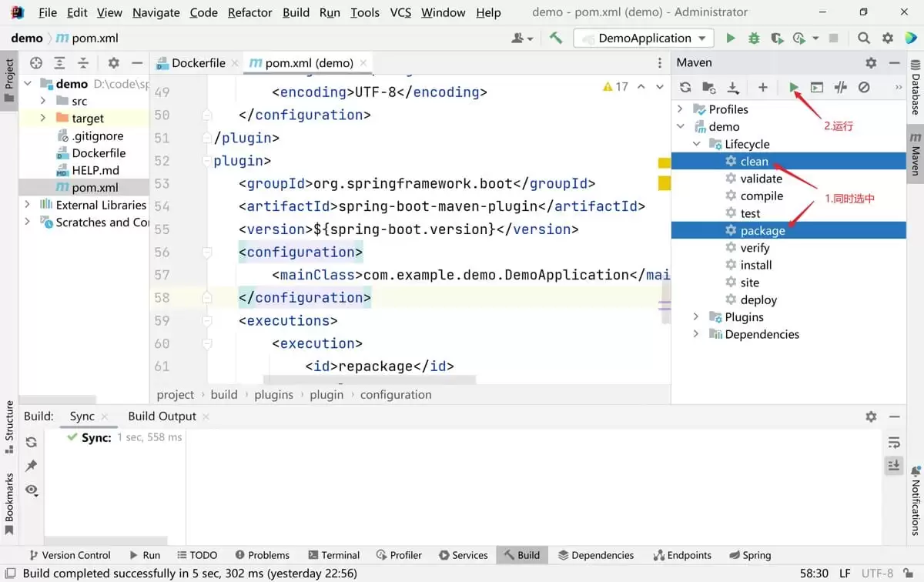Expand the src folder
Viewport: 924px width, 582px height.
tap(43, 101)
